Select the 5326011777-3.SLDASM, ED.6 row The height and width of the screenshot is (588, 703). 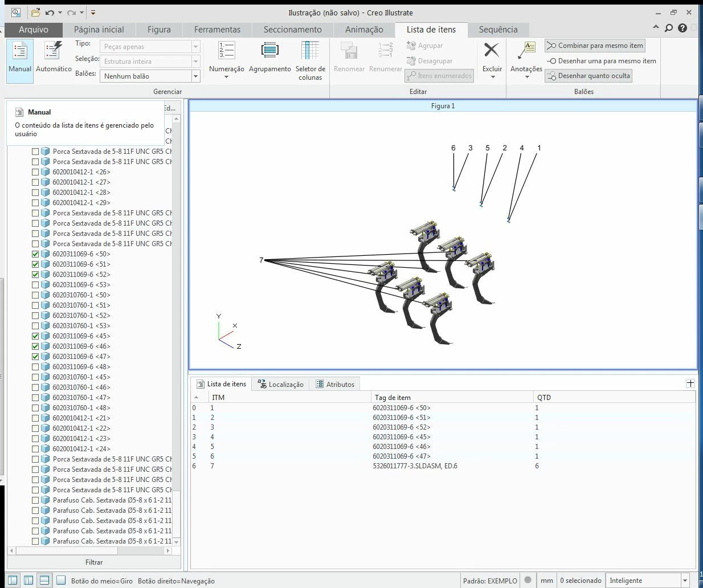pos(443,466)
